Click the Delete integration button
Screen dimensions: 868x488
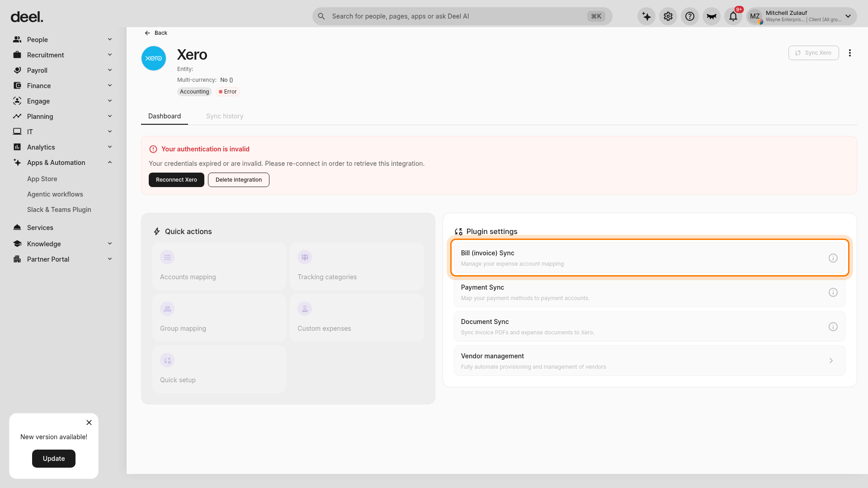(239, 180)
